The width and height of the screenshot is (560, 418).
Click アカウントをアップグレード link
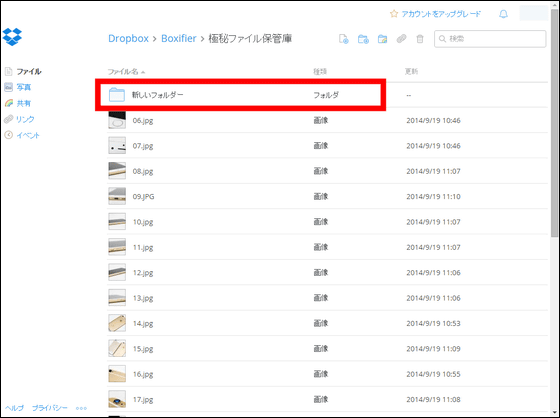441,14
